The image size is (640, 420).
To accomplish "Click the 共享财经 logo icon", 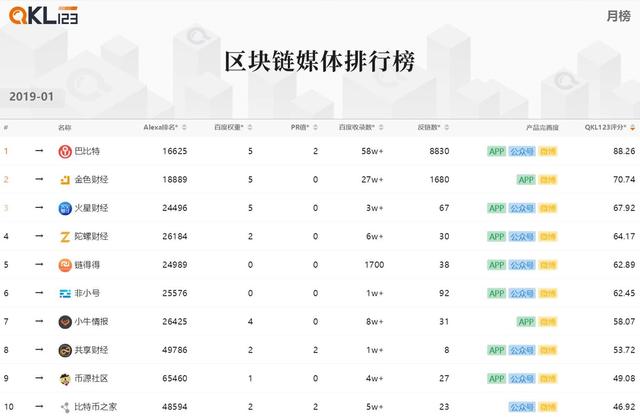I will click(x=65, y=350).
